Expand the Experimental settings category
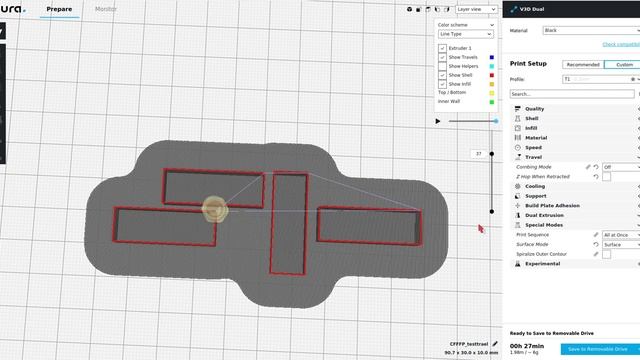Image resolution: width=640 pixels, height=360 pixels. click(x=576, y=264)
